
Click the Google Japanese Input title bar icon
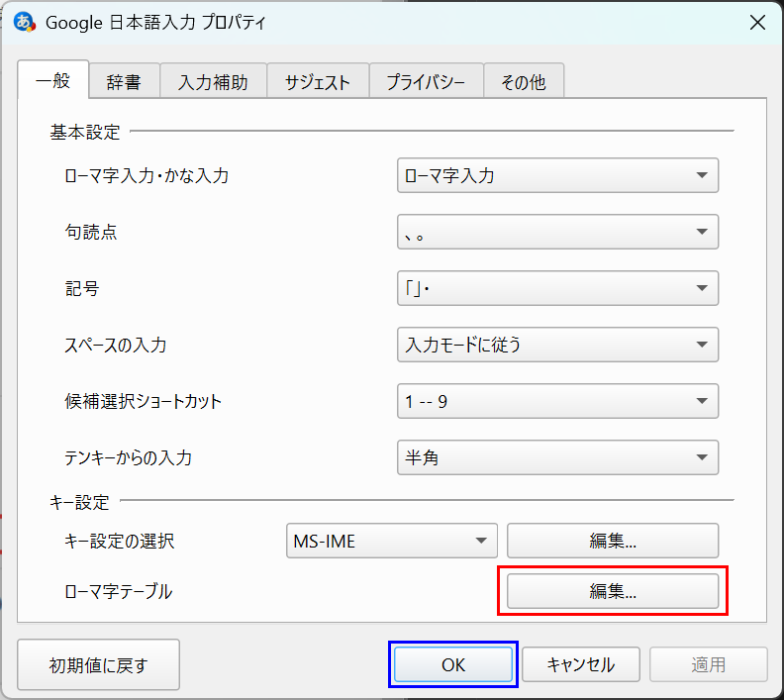(25, 23)
